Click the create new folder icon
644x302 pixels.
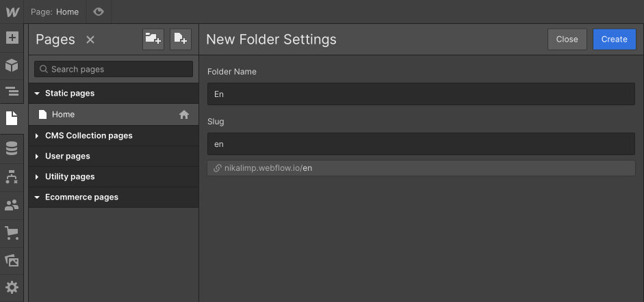[x=153, y=40]
